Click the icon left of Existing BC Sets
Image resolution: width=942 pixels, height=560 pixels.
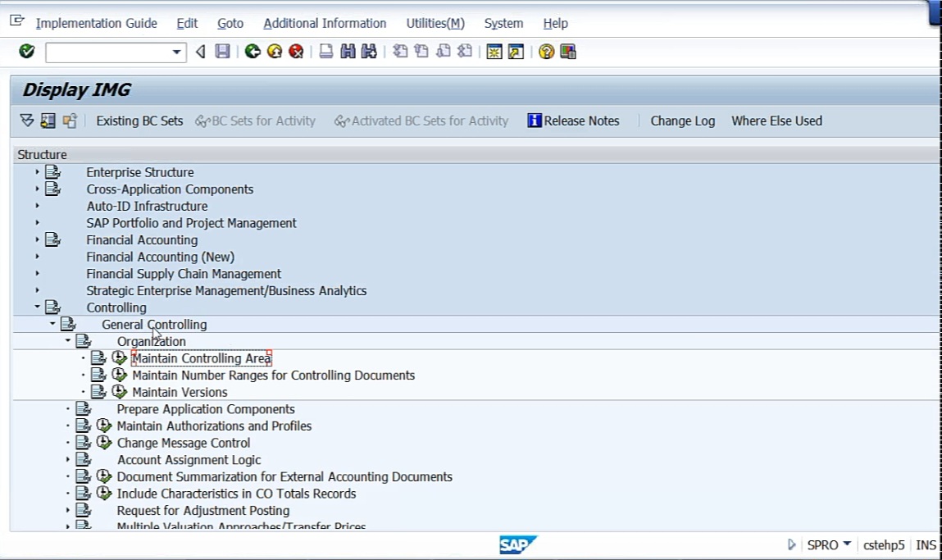[70, 121]
